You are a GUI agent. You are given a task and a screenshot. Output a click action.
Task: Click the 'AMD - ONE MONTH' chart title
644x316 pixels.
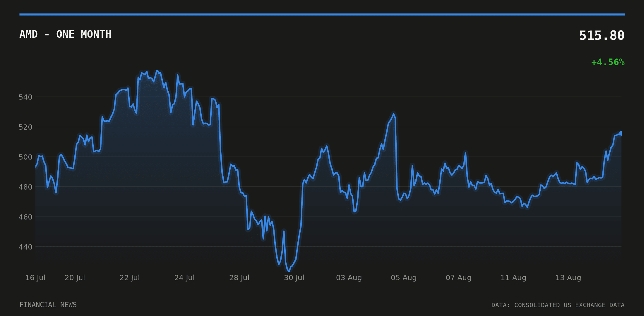pos(65,34)
